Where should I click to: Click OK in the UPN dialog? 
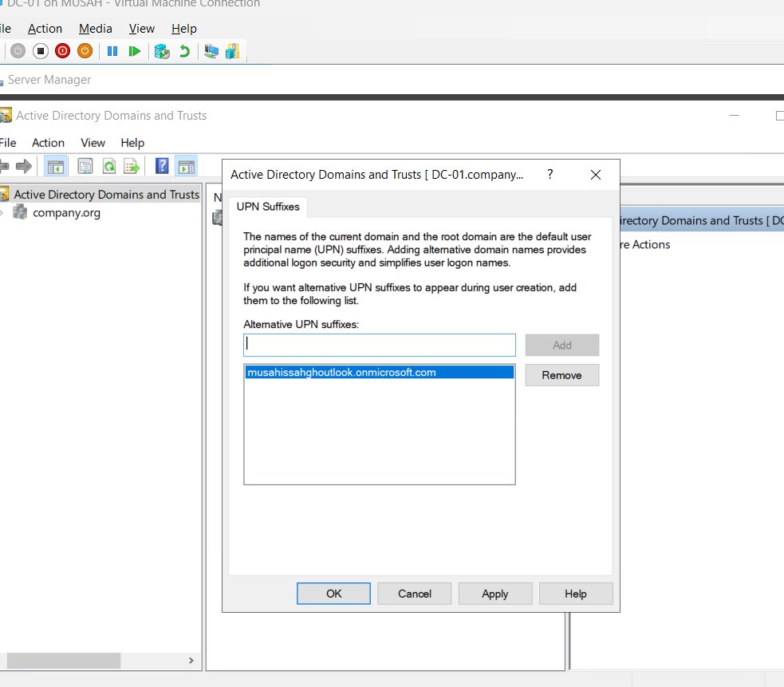333,594
